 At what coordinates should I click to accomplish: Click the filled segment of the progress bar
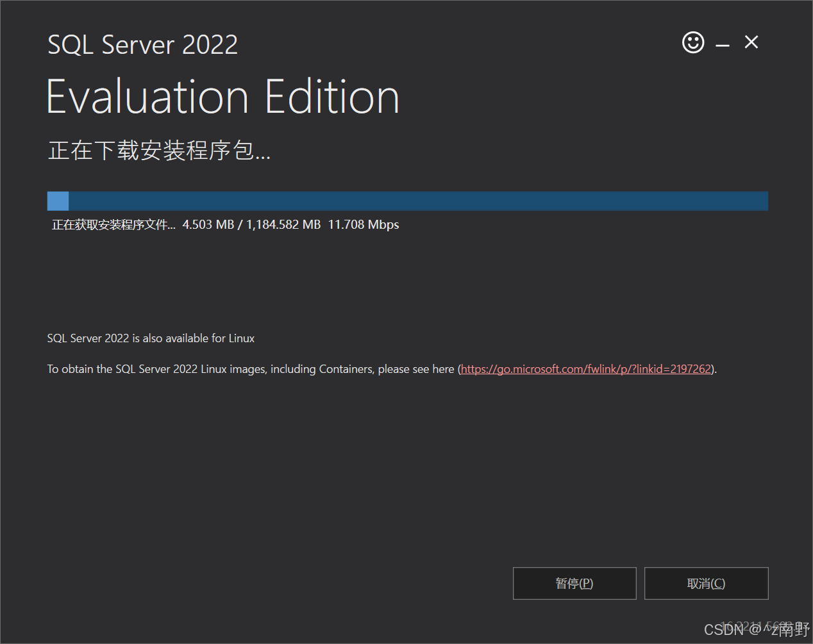click(x=58, y=201)
